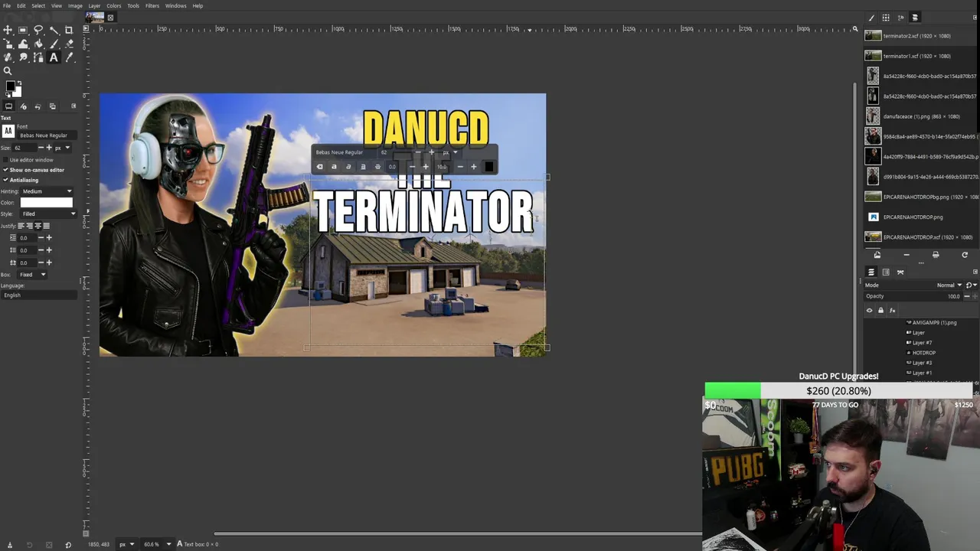Switch to the Fonts tab in right dock
The height and width of the screenshot is (551, 980).
click(900, 18)
